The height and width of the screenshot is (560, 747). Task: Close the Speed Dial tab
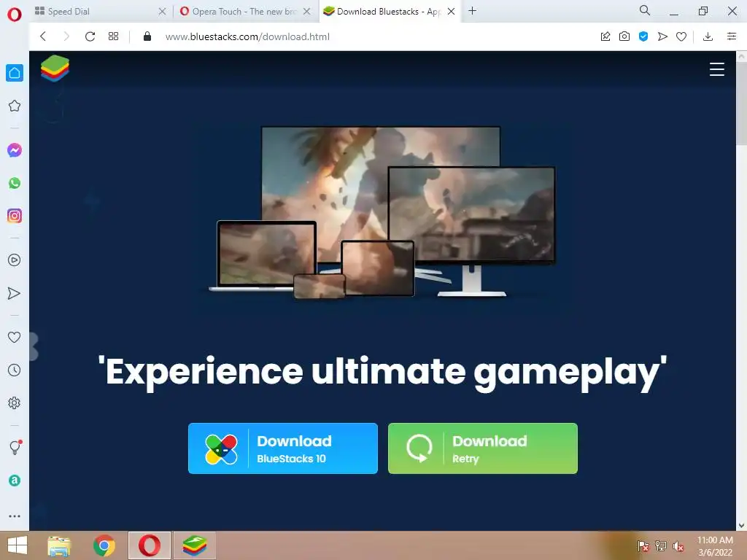click(162, 12)
